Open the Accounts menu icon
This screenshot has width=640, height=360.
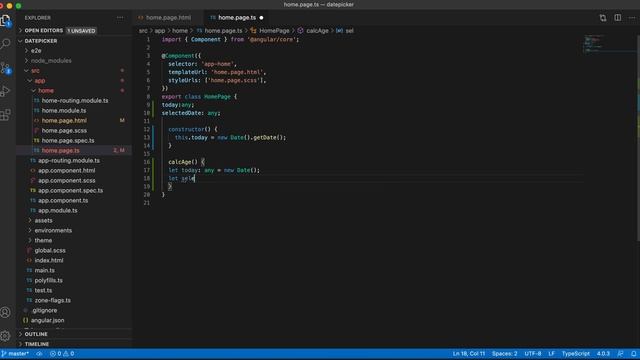tap(6, 312)
